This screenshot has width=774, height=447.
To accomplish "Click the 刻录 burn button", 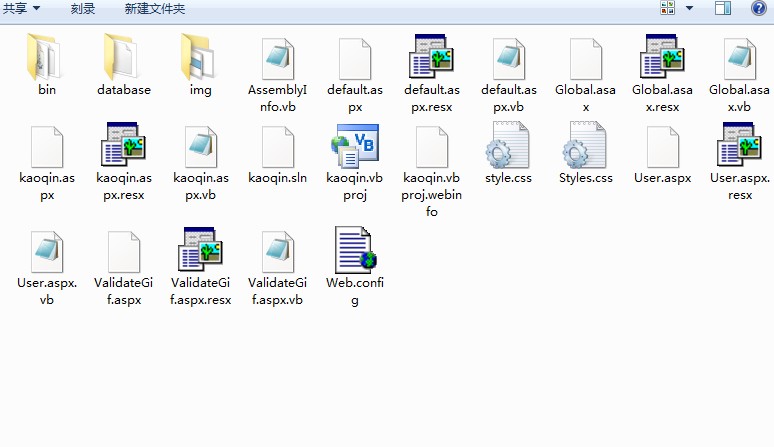I will coord(82,8).
